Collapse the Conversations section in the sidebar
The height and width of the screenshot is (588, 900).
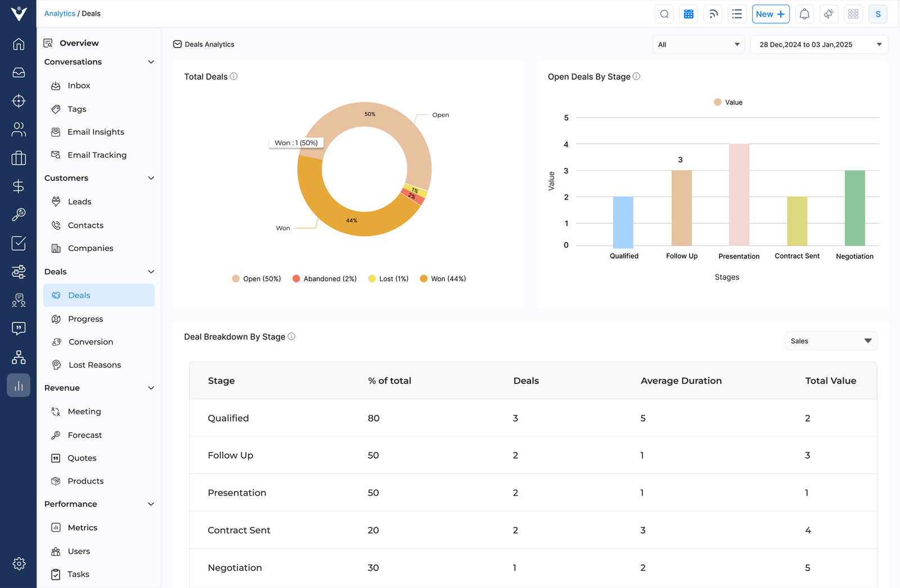(x=151, y=62)
